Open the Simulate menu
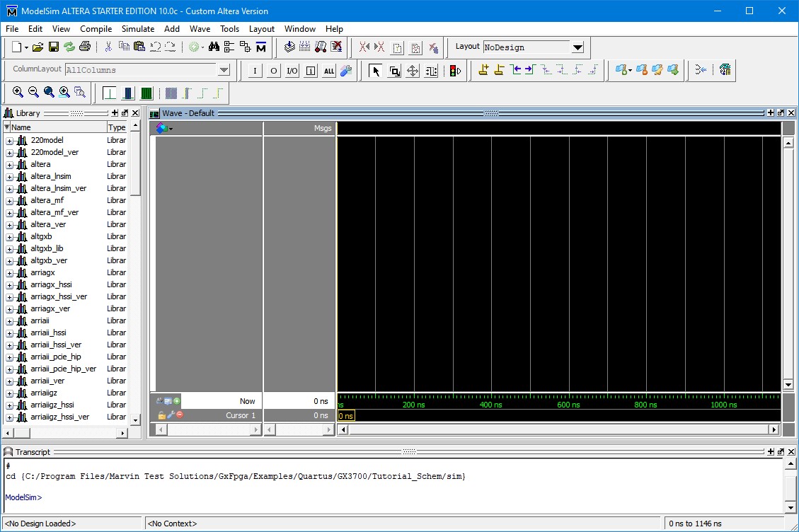 click(x=137, y=29)
